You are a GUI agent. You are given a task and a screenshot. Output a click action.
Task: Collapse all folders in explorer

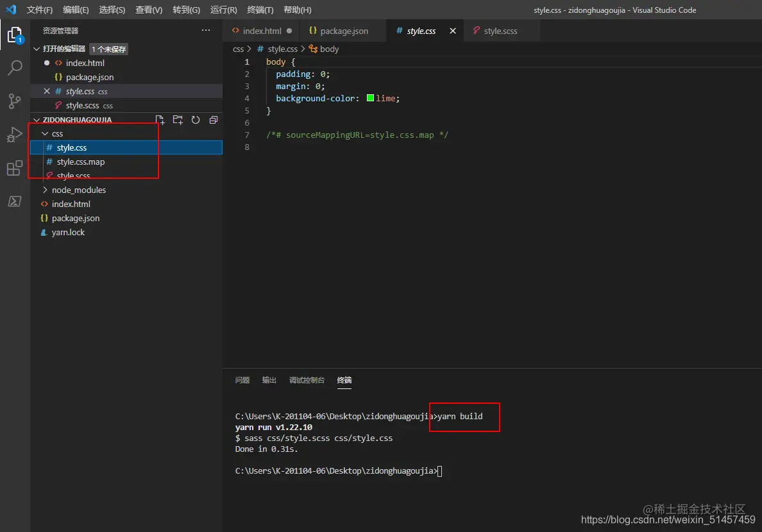pos(214,120)
